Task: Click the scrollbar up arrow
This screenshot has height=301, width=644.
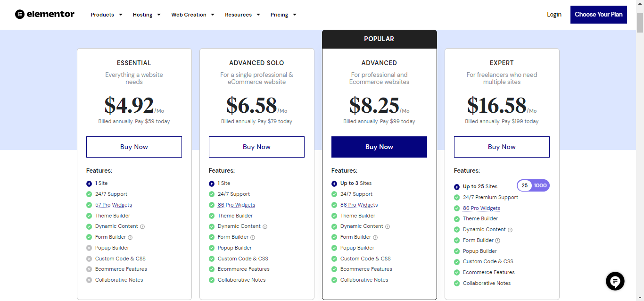Action: tap(640, 4)
